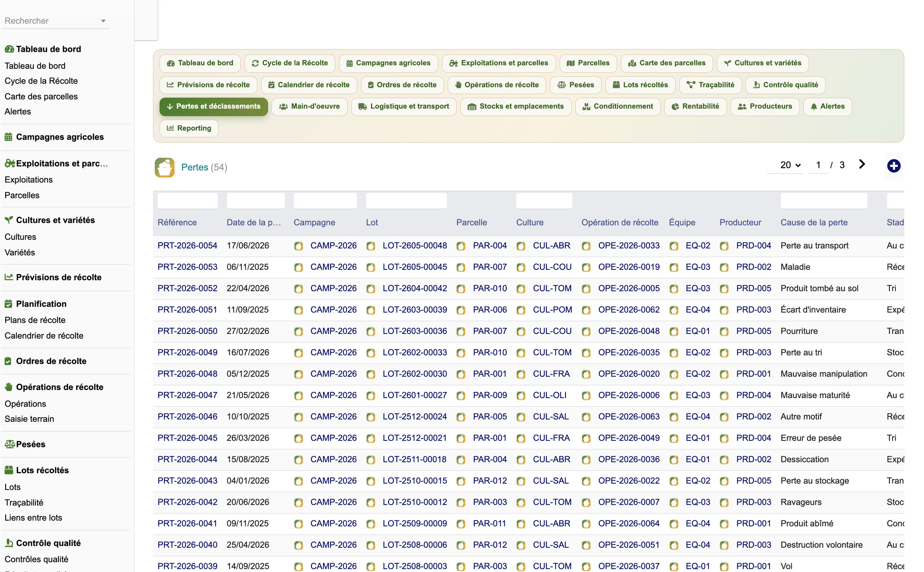Click the Campagne filter field
Image resolution: width=924 pixels, height=572 pixels.
325,201
